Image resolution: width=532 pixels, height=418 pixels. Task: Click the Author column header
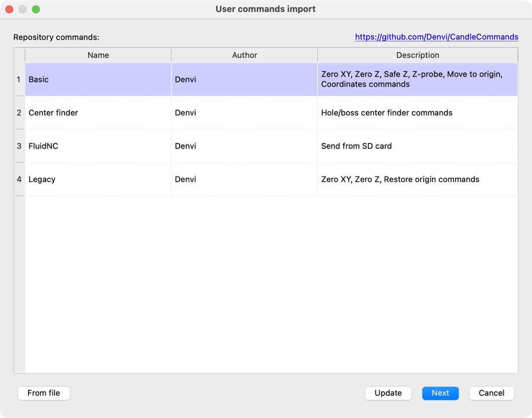tap(244, 55)
